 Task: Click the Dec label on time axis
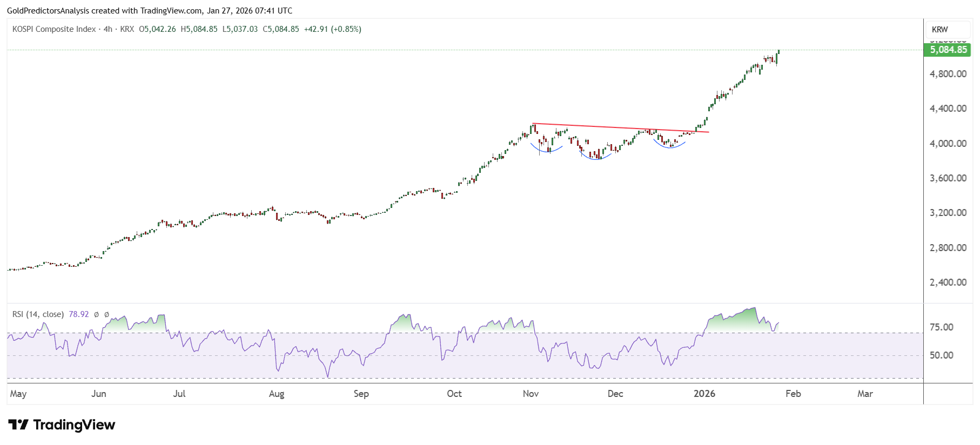[615, 394]
